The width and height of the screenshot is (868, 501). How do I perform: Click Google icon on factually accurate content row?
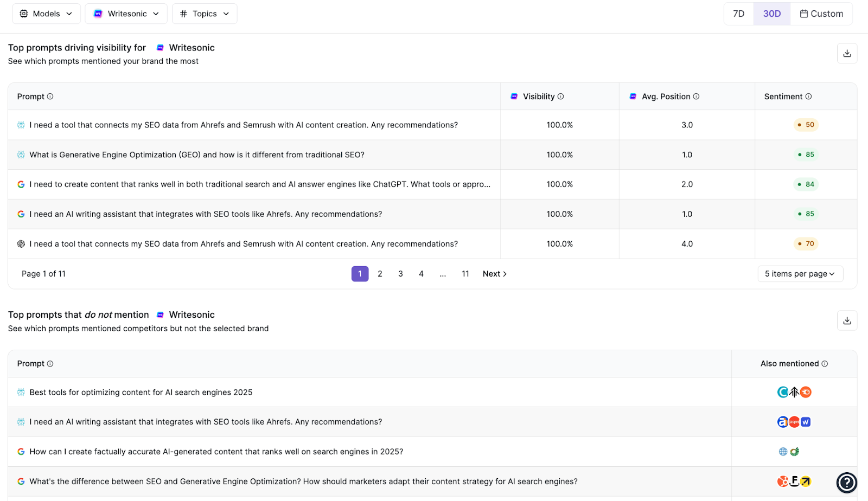[21, 452]
